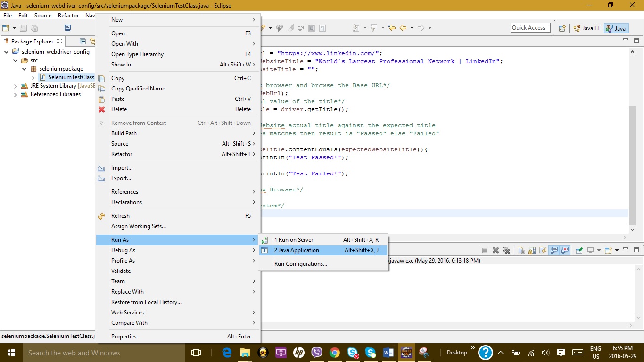Click the Save All toolbar icon
The height and width of the screenshot is (362, 644).
pyautogui.click(x=33, y=28)
